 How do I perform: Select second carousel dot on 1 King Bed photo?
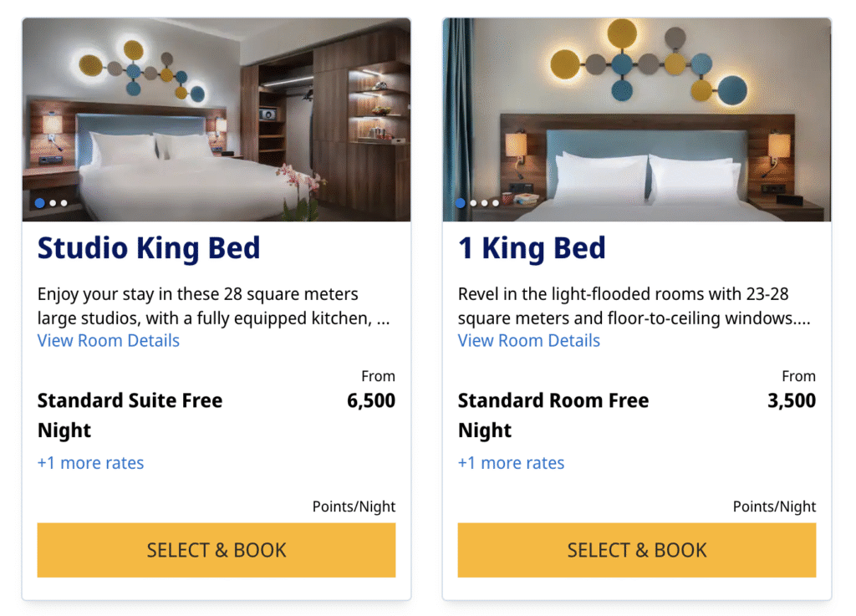point(473,202)
